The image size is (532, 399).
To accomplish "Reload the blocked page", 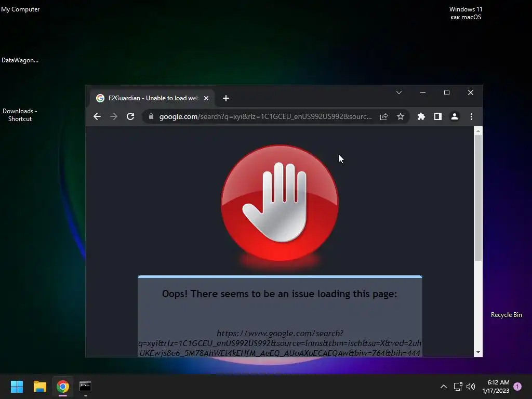I will 130,117.
